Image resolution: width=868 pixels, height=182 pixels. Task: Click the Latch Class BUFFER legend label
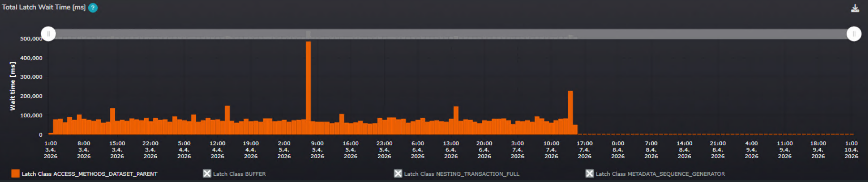pyautogui.click(x=239, y=174)
